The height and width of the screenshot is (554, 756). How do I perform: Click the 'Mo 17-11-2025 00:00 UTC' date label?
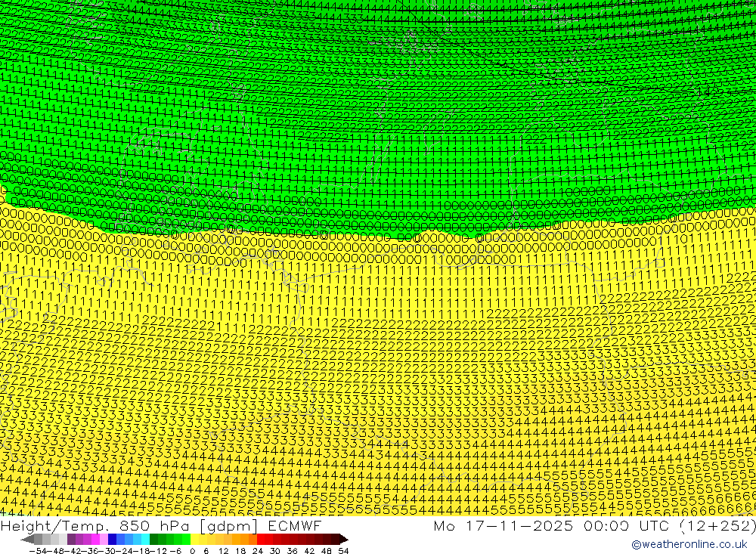point(553,526)
